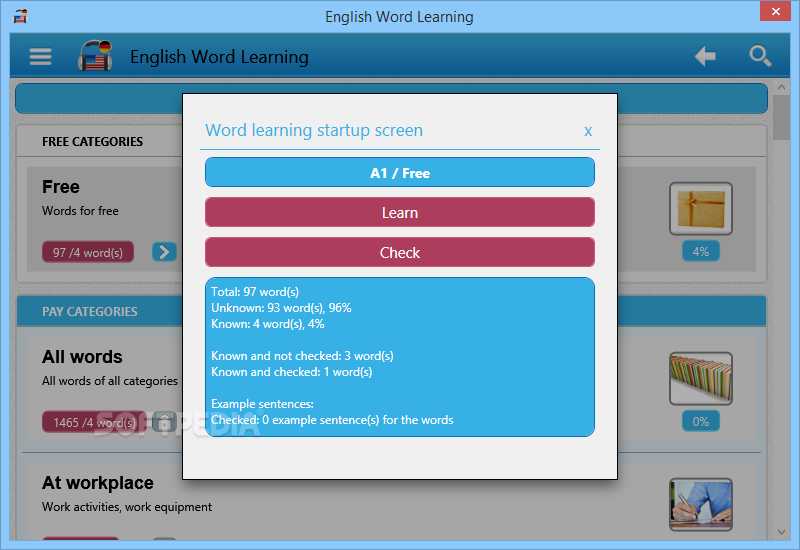The height and width of the screenshot is (550, 800).
Task: Click the vertical scrollbar thumb
Action: pyautogui.click(x=781, y=117)
